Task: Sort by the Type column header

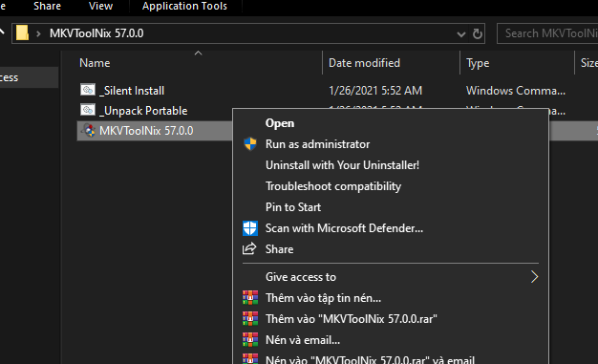Action: [478, 63]
